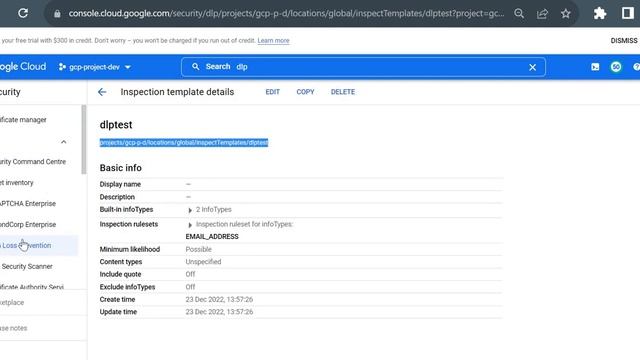Click the console.cloud.google.com address bar URL
Screen dimensions: 640x360
coord(286,13)
